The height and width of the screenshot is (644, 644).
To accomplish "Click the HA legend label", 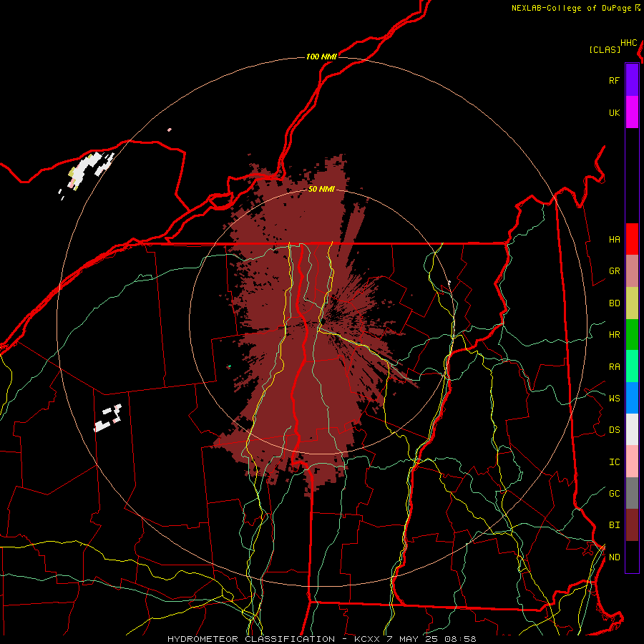I will click(x=614, y=239).
